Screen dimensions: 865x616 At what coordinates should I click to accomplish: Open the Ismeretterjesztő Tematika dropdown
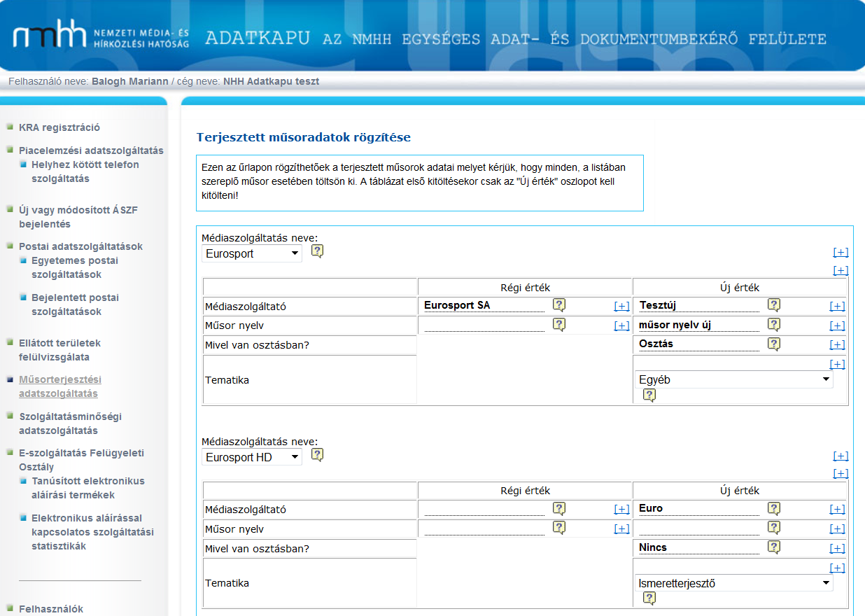click(734, 583)
